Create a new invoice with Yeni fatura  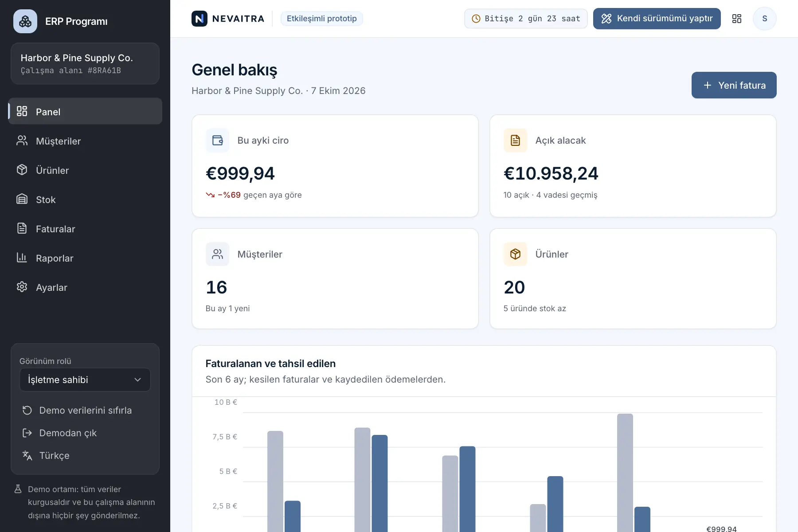(734, 85)
